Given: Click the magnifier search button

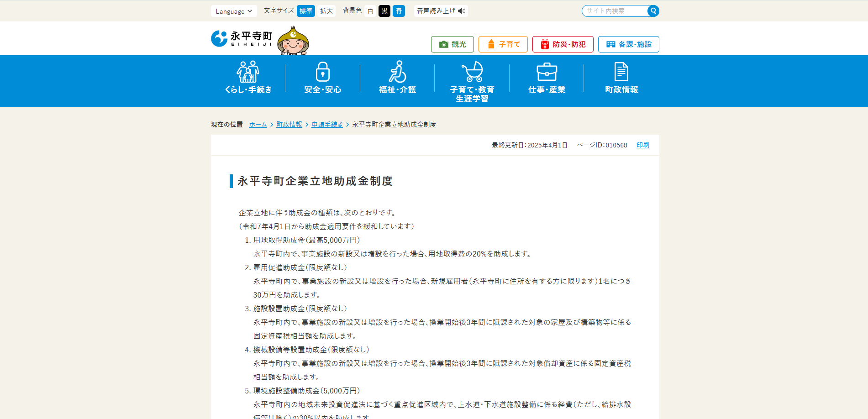Looking at the screenshot, I should pos(653,11).
